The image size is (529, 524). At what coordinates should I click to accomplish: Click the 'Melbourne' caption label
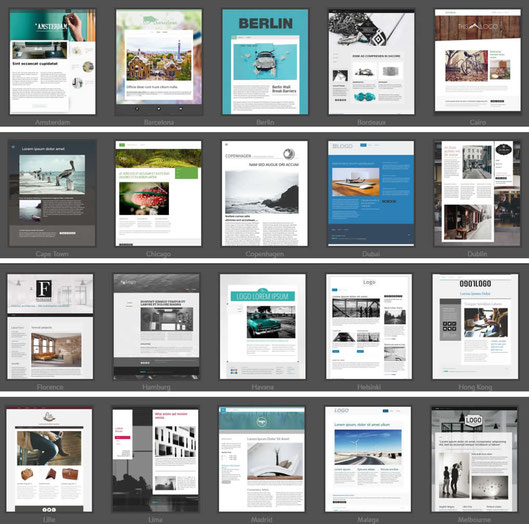tap(474, 520)
